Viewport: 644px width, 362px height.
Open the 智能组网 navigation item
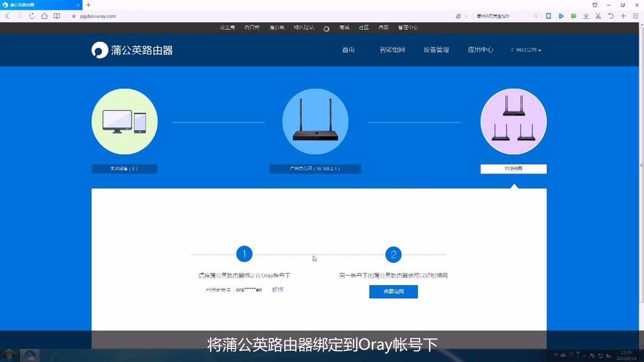click(x=392, y=50)
